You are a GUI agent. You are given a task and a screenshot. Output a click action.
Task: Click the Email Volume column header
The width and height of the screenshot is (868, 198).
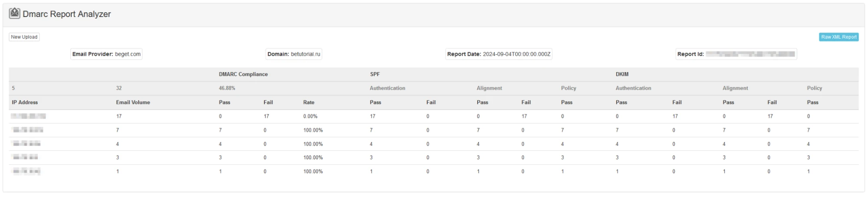coord(133,102)
